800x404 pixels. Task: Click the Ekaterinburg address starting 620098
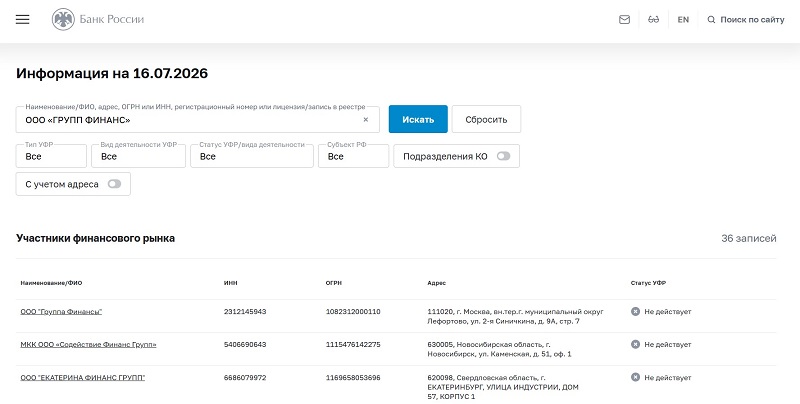(503, 387)
